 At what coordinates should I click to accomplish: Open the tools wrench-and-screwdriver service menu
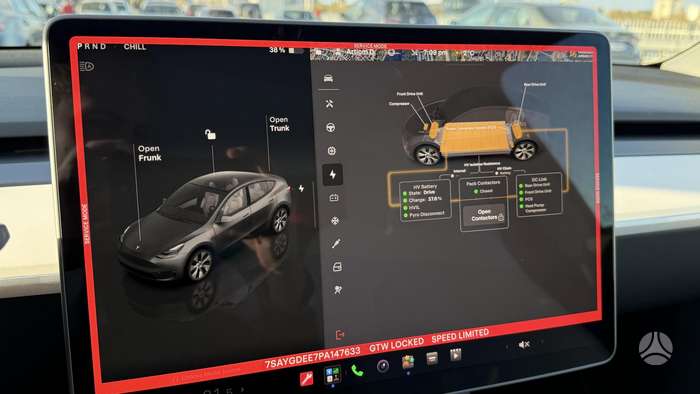tap(329, 104)
